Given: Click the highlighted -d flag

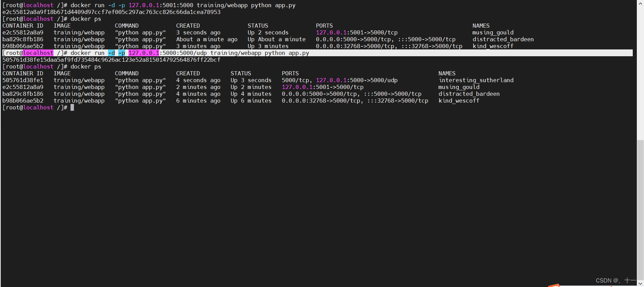Looking at the screenshot, I should (111, 53).
